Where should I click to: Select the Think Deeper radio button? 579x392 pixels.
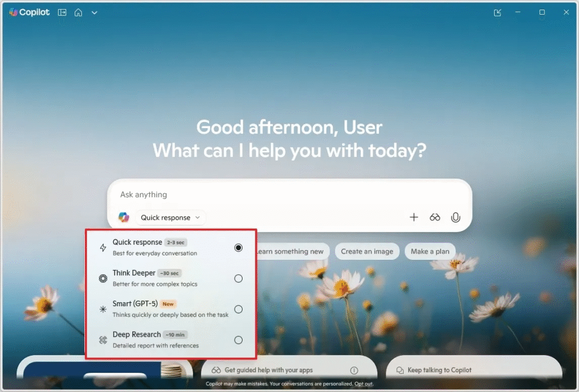[238, 278]
